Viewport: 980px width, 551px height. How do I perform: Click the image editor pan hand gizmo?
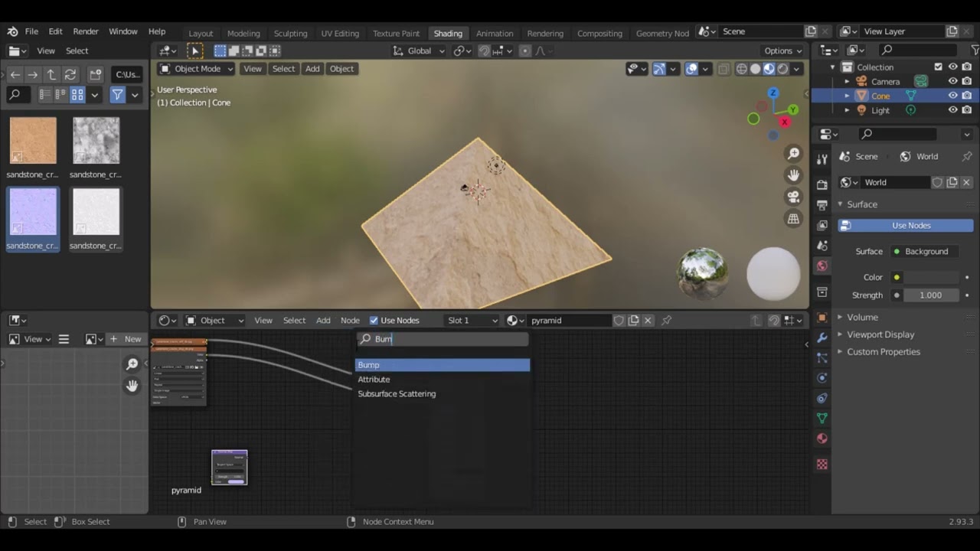[132, 386]
